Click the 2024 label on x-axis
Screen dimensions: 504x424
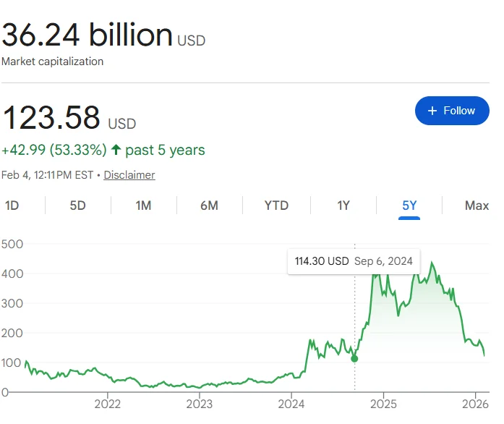pos(291,404)
